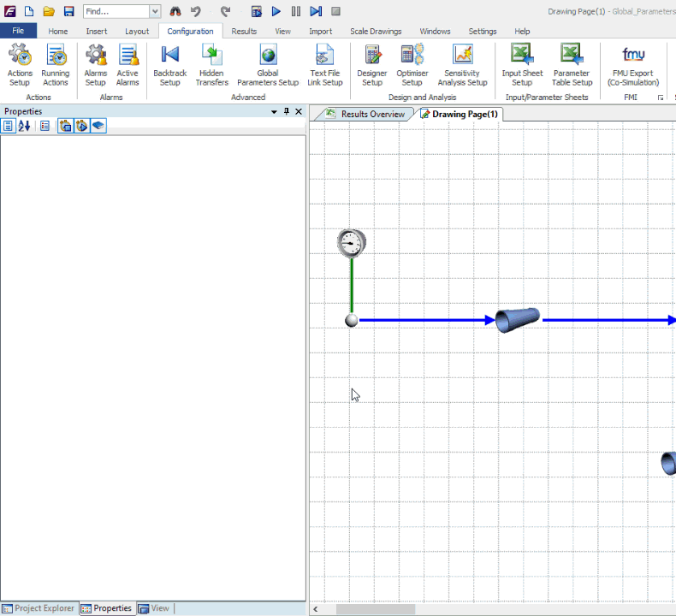Open the Alarms Setup tool
676x616 pixels.
96,66
